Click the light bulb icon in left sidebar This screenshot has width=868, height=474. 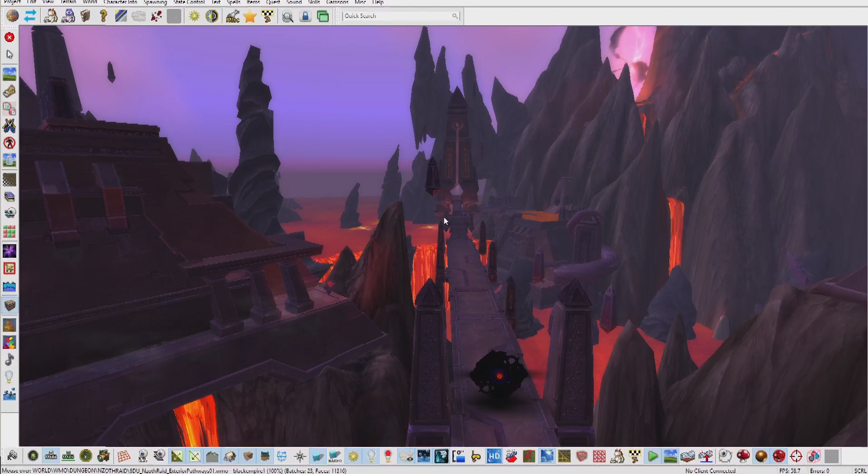pyautogui.click(x=9, y=377)
